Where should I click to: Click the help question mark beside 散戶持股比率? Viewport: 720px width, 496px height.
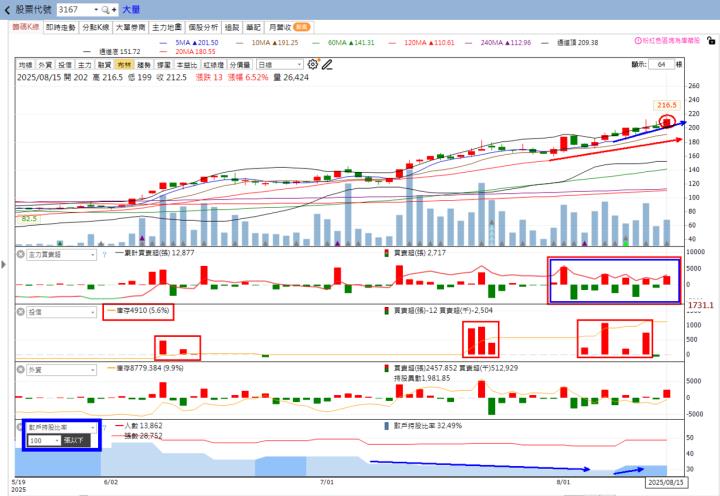tap(104, 428)
